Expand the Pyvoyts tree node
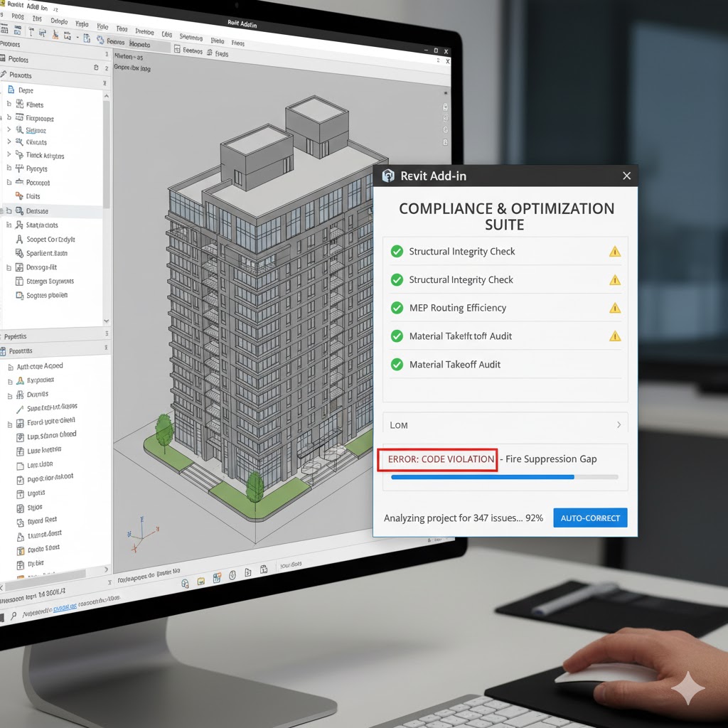This screenshot has width=728, height=728. [x=9, y=168]
